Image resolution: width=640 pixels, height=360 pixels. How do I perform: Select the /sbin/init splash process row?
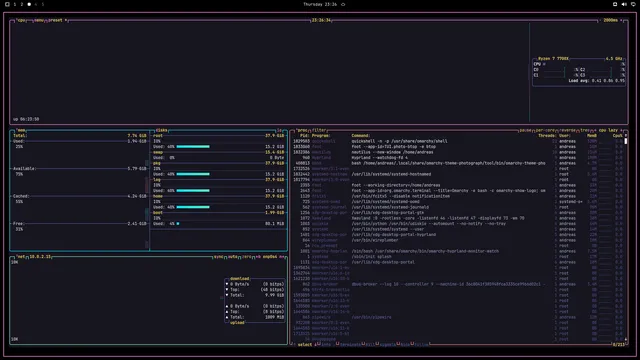pos(459,257)
